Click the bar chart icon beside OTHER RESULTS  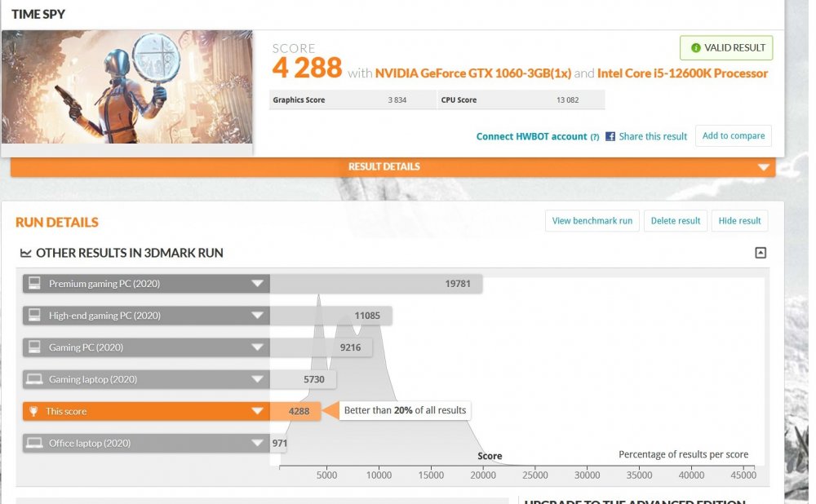26,253
